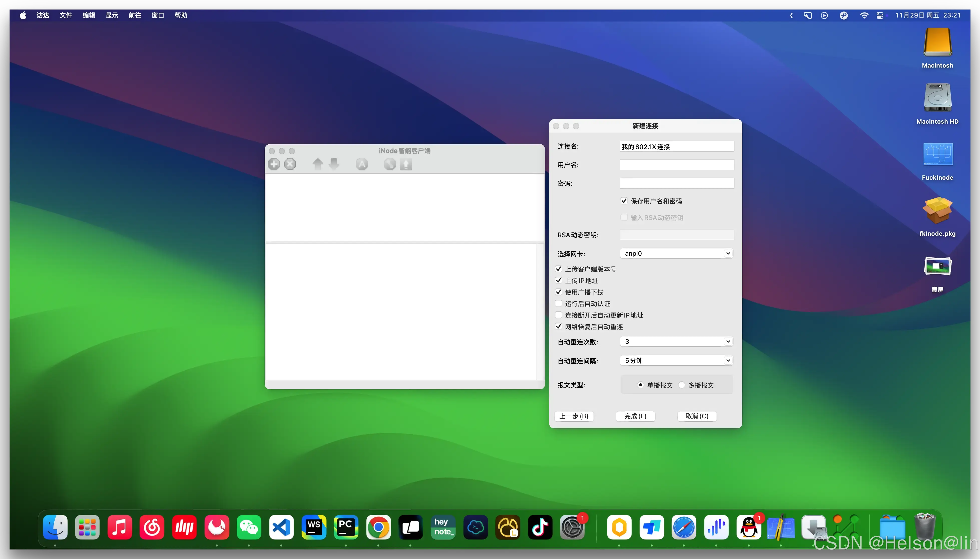Click the down arrow toolbar icon
Viewport: 980px width, 559px height.
click(334, 164)
